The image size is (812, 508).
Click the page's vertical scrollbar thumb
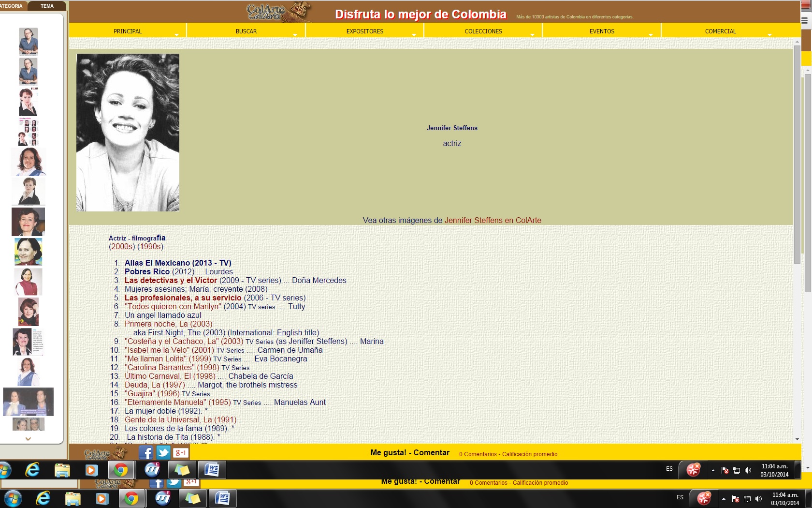tap(797, 155)
